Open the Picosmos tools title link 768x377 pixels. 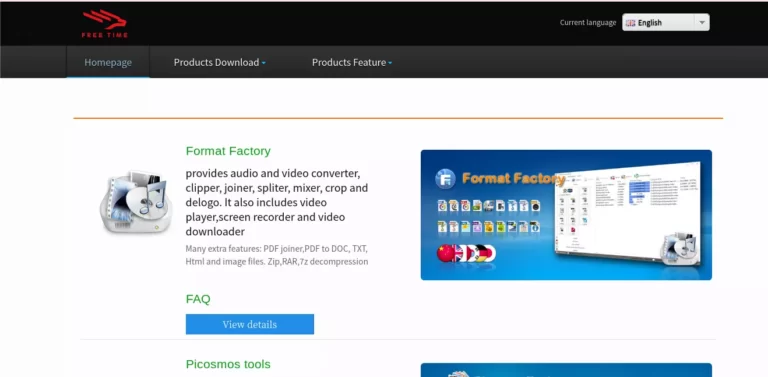coord(228,364)
